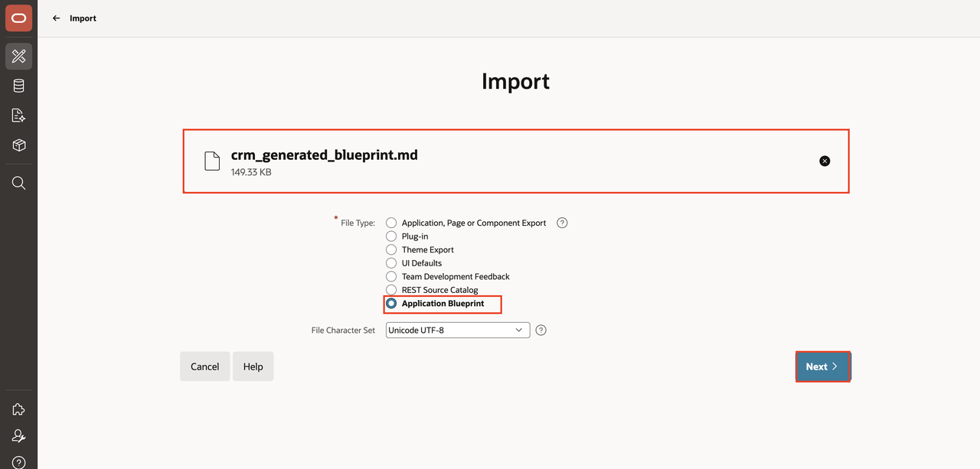The width and height of the screenshot is (980, 469).
Task: Select REST Source Catalog file type
Action: click(391, 290)
